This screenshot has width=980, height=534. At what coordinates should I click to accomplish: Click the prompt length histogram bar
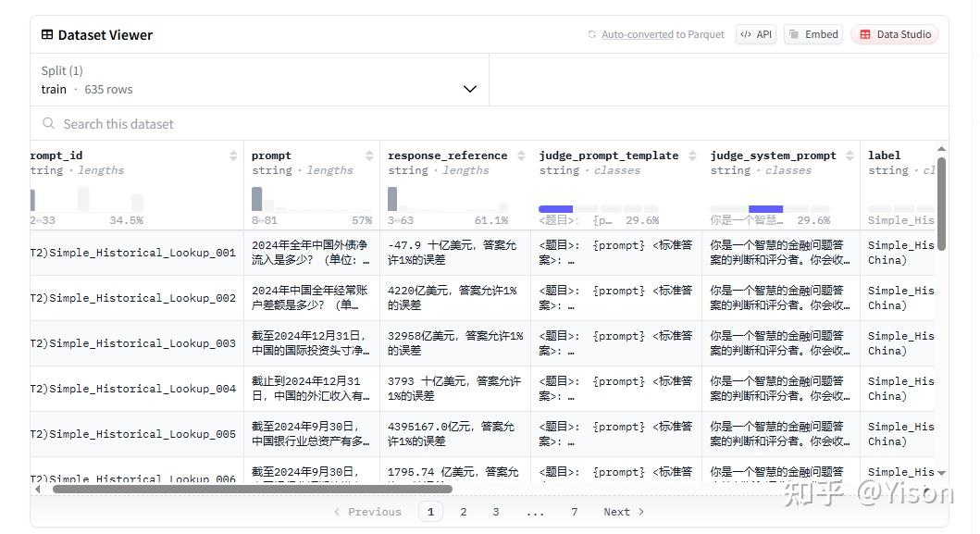257,199
